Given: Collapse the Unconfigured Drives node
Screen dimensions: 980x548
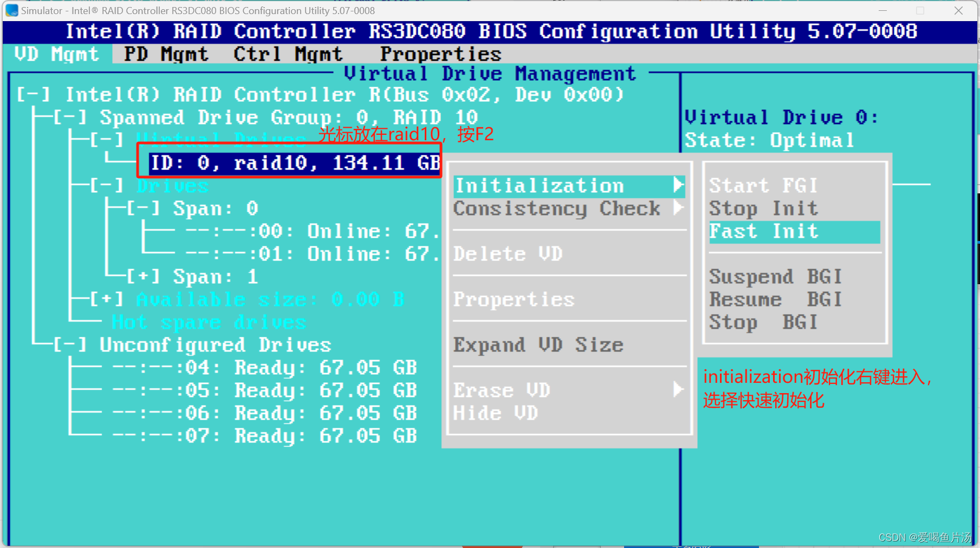Looking at the screenshot, I should pyautogui.click(x=70, y=345).
